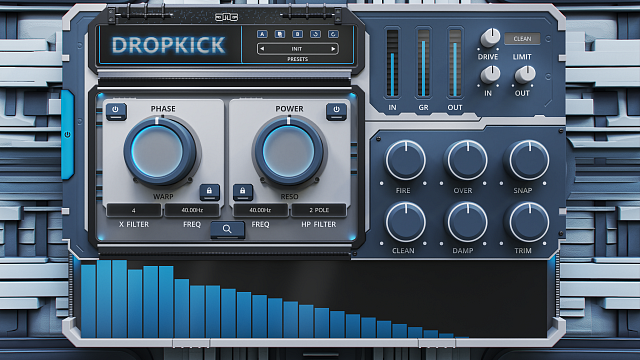Click the X FILTER 40.00Hz FREQ field

[192, 210]
